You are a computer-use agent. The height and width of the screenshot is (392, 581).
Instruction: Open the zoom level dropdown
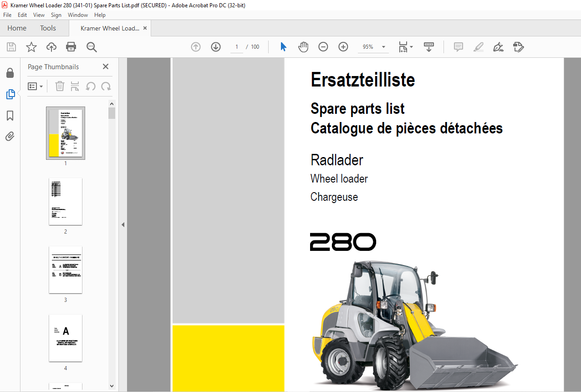pos(383,47)
